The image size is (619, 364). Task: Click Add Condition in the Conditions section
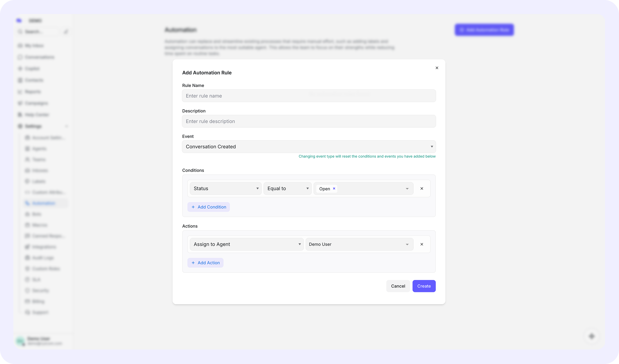click(x=209, y=207)
